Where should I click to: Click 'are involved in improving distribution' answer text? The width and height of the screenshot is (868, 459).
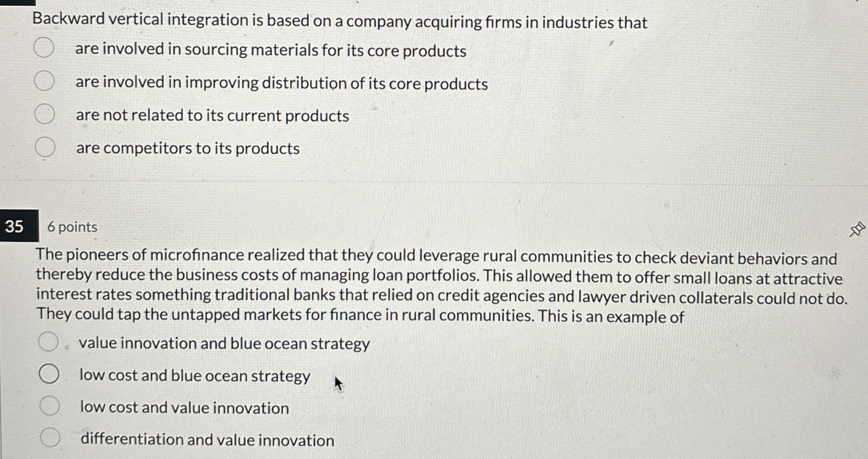click(x=282, y=83)
